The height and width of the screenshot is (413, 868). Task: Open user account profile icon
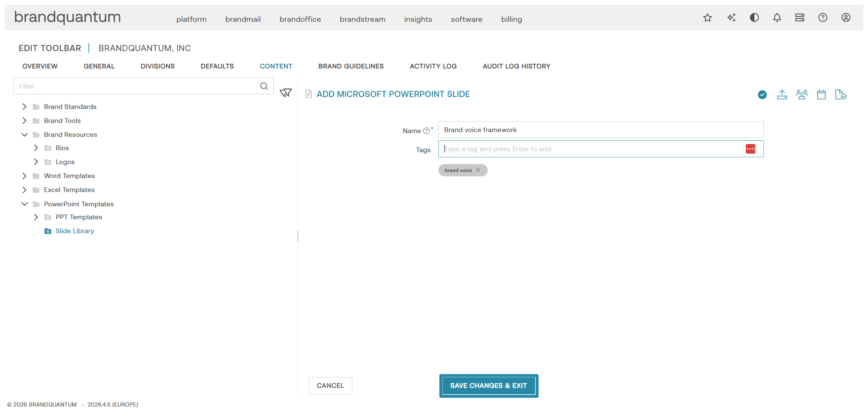(x=846, y=18)
